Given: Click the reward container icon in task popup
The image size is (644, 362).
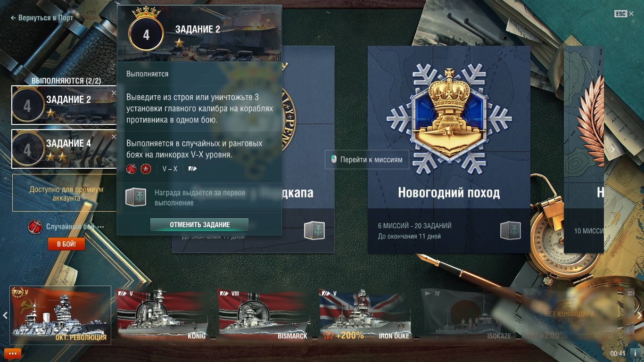Looking at the screenshot, I should (x=136, y=197).
